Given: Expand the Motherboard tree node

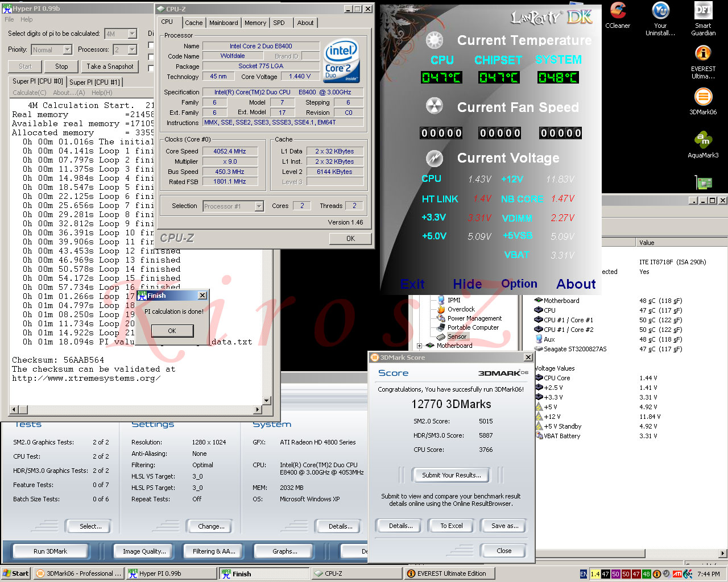Looking at the screenshot, I should click(420, 346).
